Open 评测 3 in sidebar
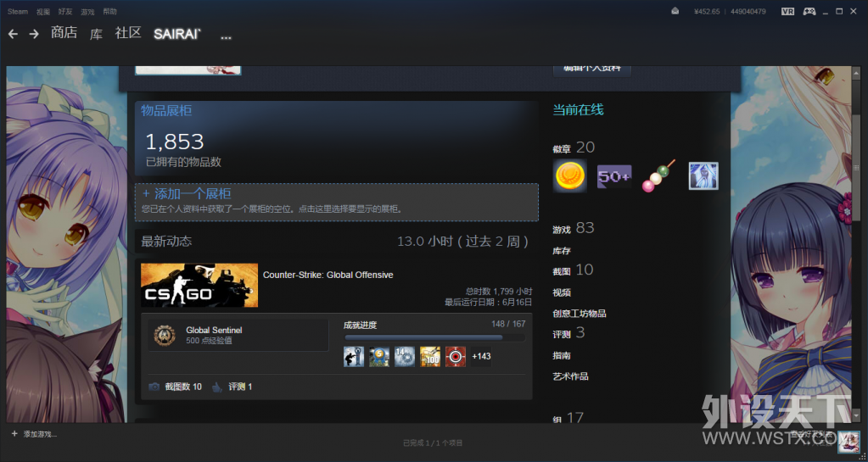 tap(568, 333)
